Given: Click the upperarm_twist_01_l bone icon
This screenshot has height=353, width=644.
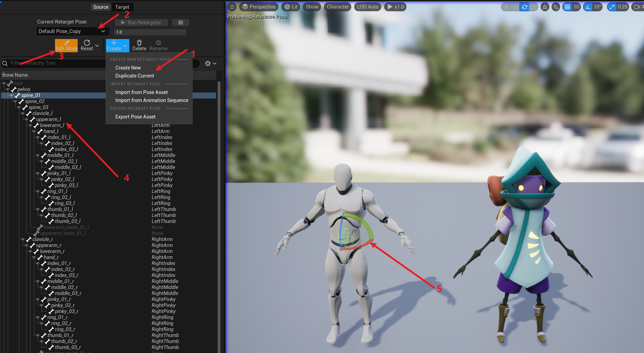Looking at the screenshot, I should point(36,233).
